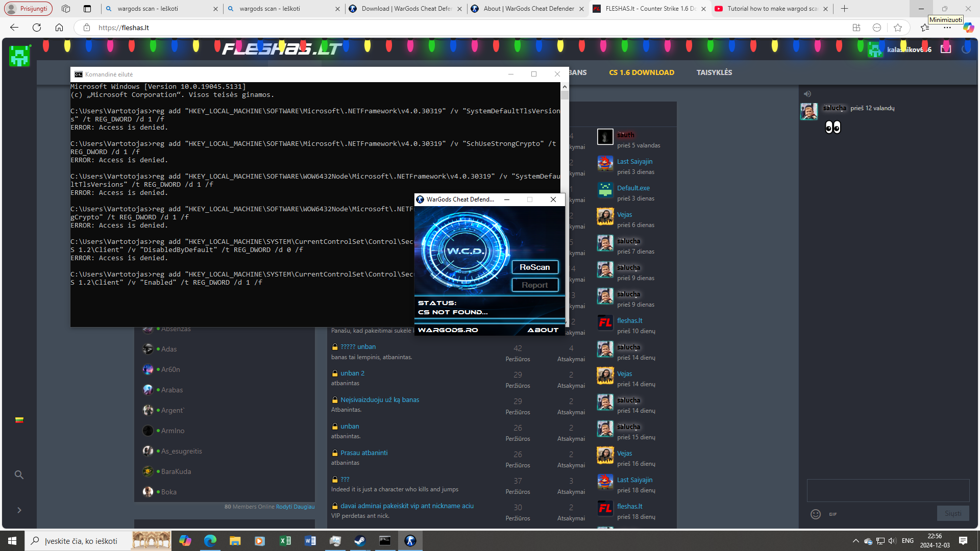Open the 'unban 2' forum topic
Screen dimensions: 980x551
(352, 373)
